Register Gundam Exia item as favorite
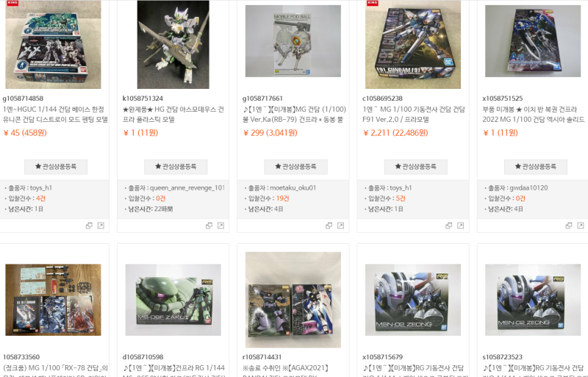The width and height of the screenshot is (588, 377). pos(536,167)
